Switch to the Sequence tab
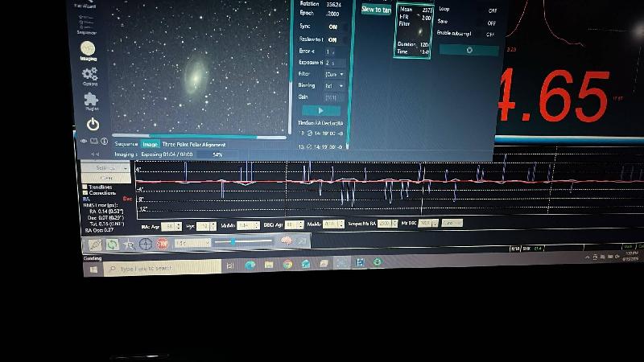This screenshot has height=362, width=644. coord(126,144)
